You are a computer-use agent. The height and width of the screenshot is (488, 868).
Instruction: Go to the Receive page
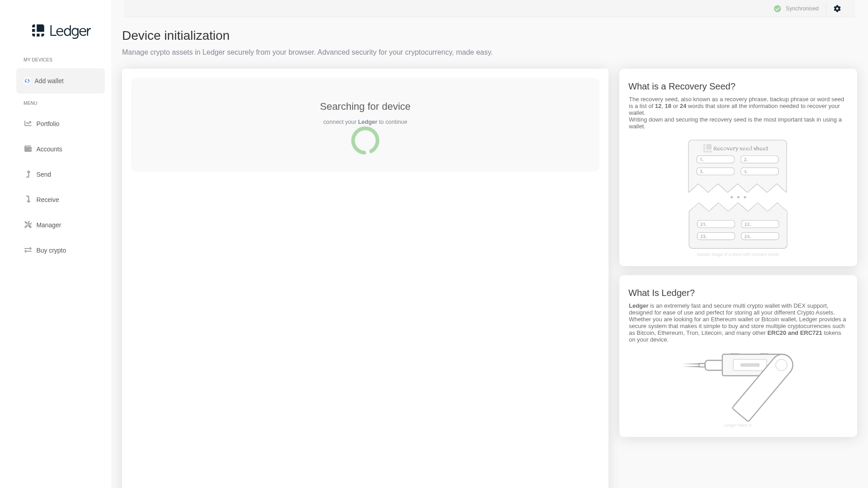(x=61, y=200)
